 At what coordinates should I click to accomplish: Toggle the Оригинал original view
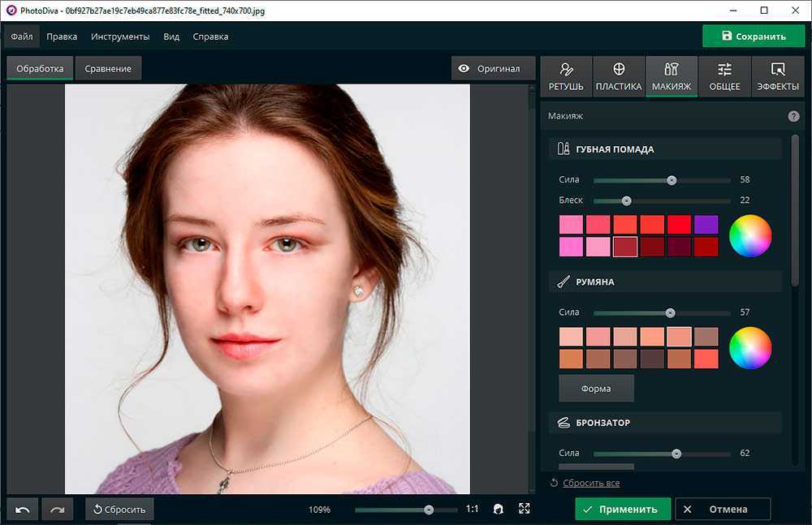(x=493, y=68)
